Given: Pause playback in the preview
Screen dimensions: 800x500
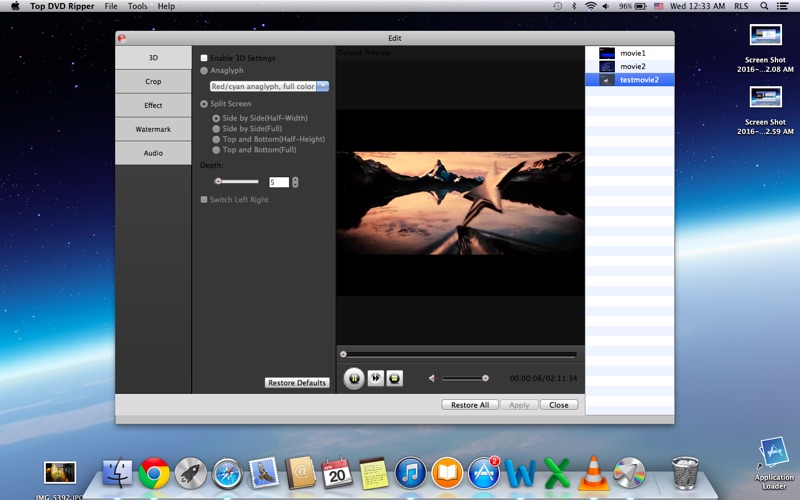Looking at the screenshot, I should point(354,379).
